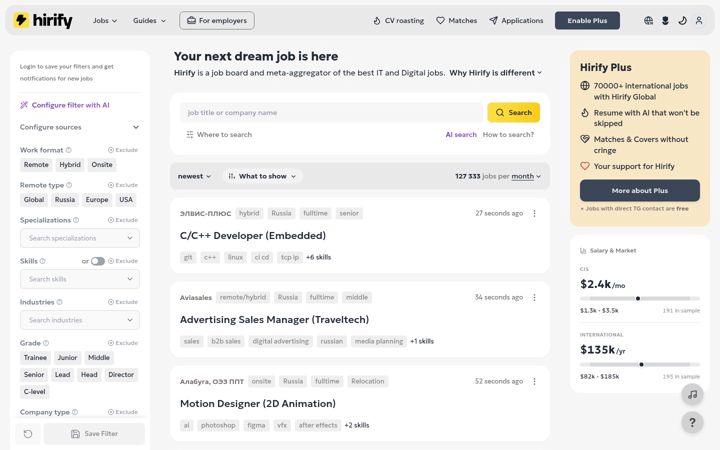Click the reset filter icon
This screenshot has height=450, width=720.
28,433
